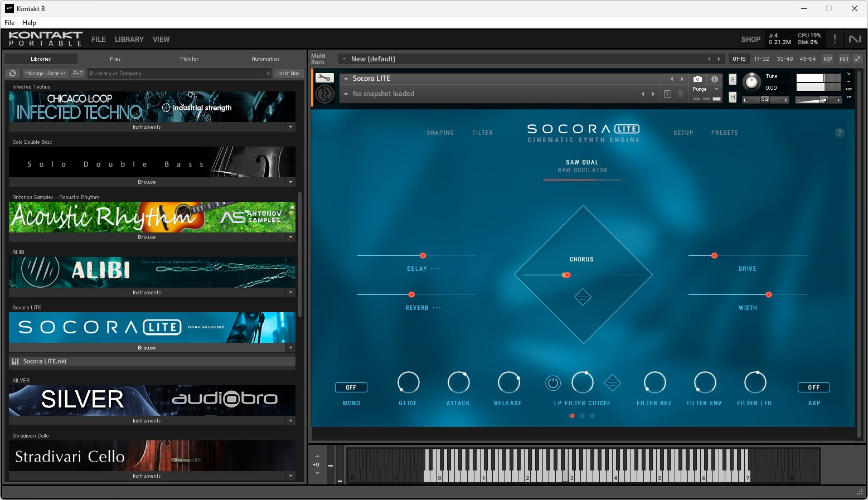Clear the library search field
The height and width of the screenshot is (500, 868).
(x=268, y=74)
